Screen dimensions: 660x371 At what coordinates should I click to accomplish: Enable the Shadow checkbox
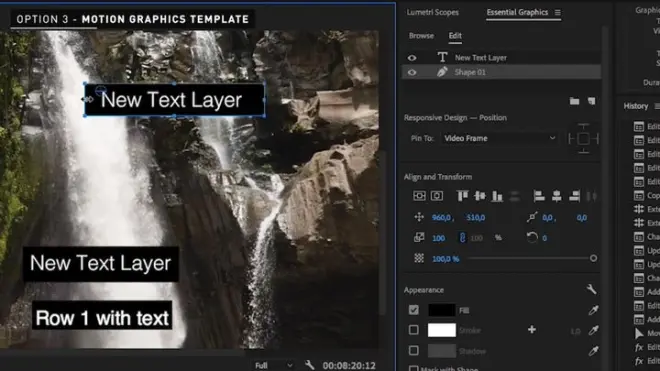pos(414,350)
